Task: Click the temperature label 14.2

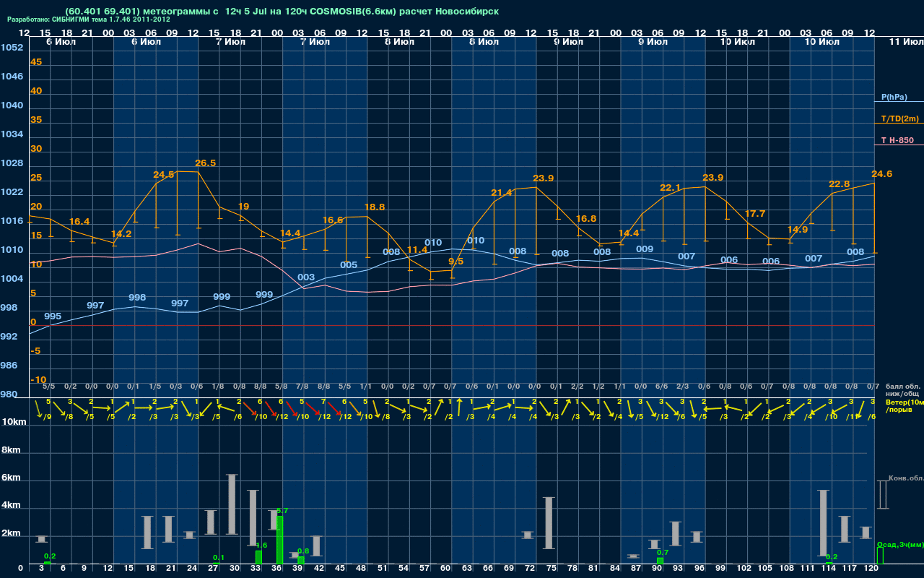Action: (x=121, y=234)
